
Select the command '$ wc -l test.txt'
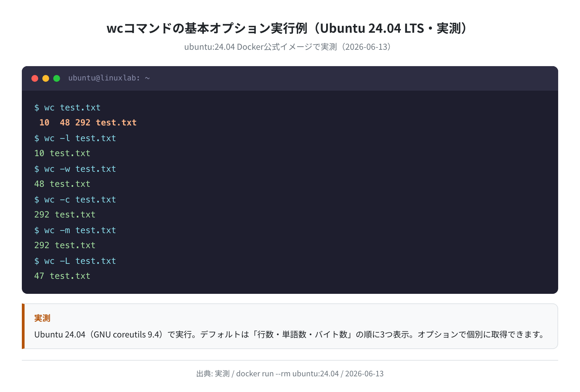pyautogui.click(x=75, y=138)
